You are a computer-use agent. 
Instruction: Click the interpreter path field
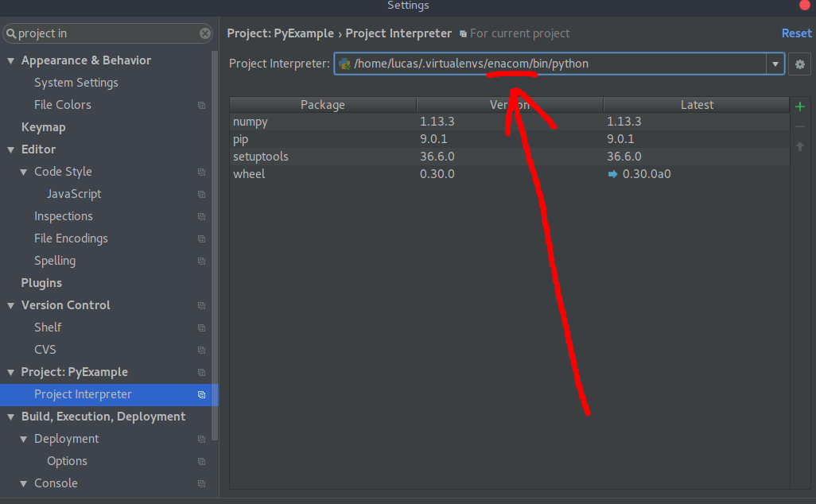pyautogui.click(x=559, y=64)
